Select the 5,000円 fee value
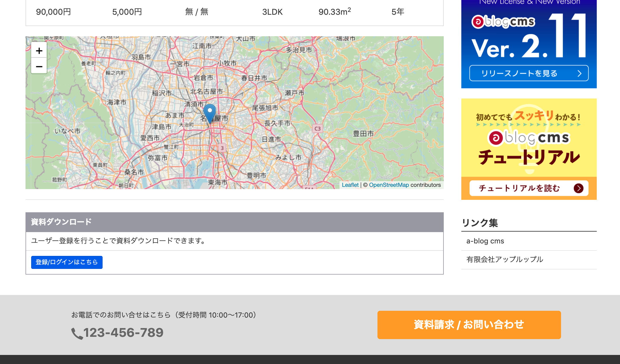620x364 pixels. (x=127, y=12)
